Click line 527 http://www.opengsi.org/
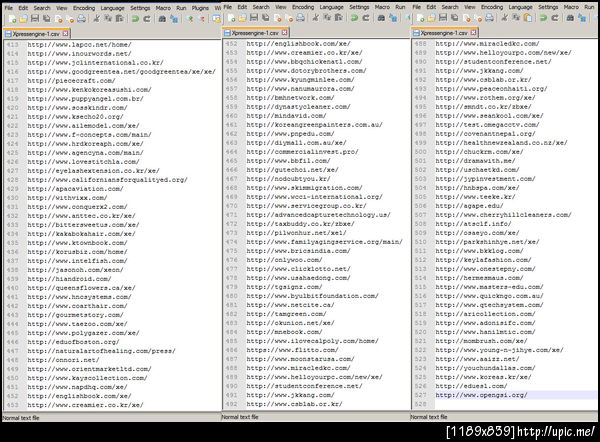 481,395
